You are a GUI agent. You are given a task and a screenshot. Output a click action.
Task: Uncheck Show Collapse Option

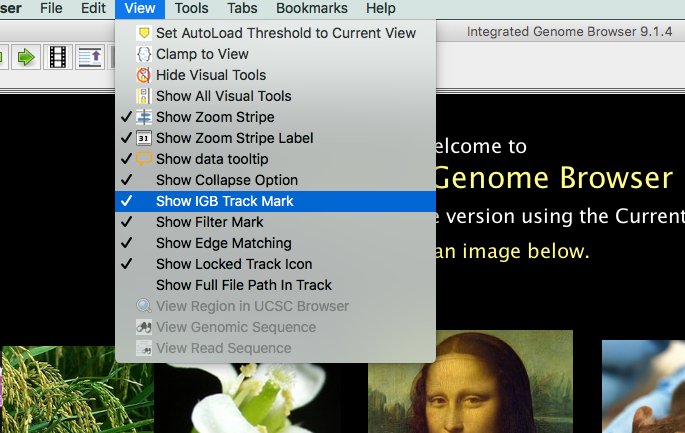click(x=226, y=180)
